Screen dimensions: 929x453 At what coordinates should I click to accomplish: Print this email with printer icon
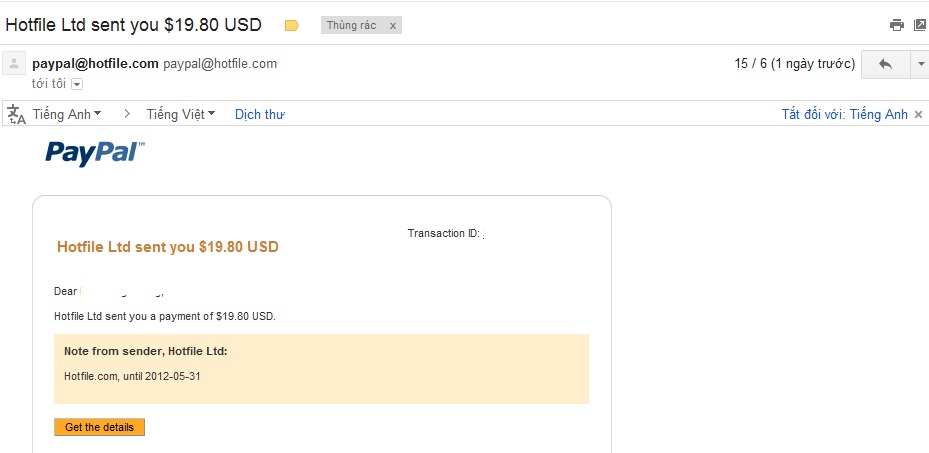[x=897, y=25]
